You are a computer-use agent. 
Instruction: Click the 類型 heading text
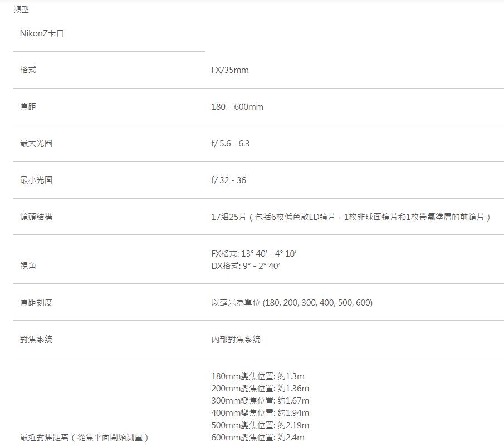(21, 9)
